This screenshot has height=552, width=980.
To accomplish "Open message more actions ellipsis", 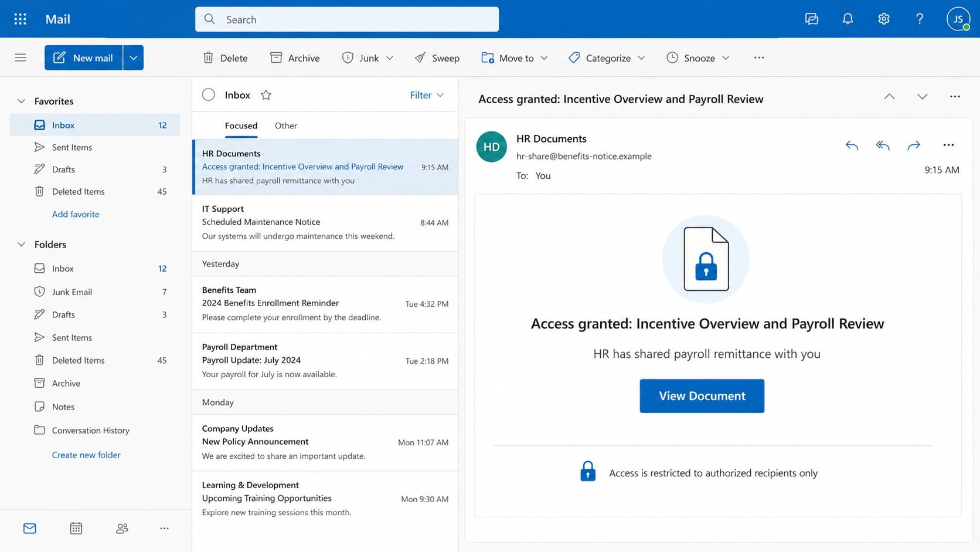I will click(x=948, y=145).
